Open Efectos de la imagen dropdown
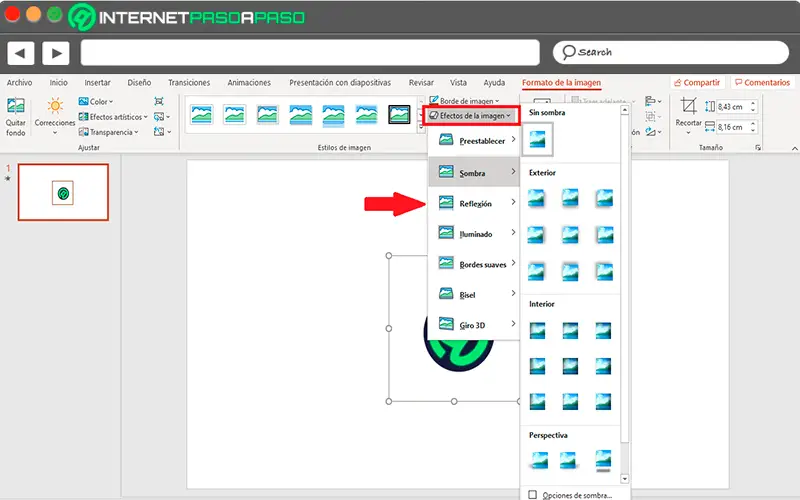 (x=470, y=116)
